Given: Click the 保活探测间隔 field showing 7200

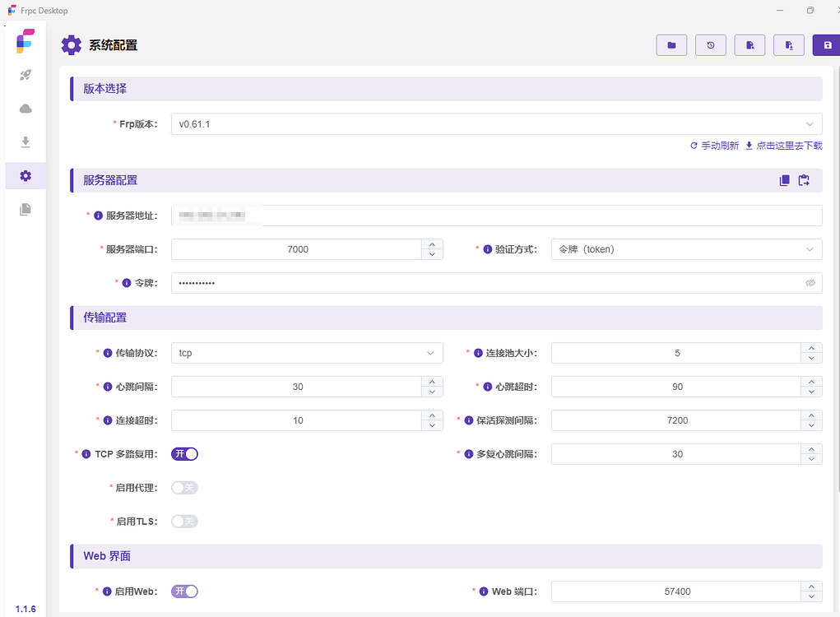Looking at the screenshot, I should (676, 421).
